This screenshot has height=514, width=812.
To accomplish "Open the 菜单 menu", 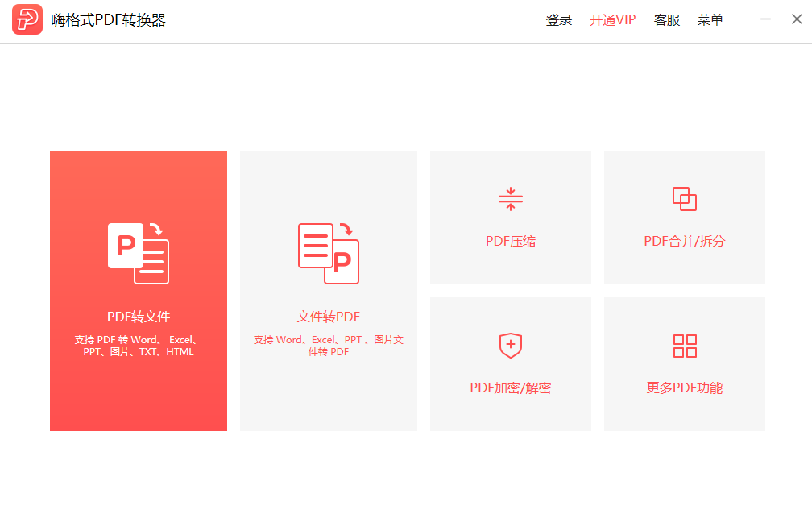I will (x=710, y=19).
